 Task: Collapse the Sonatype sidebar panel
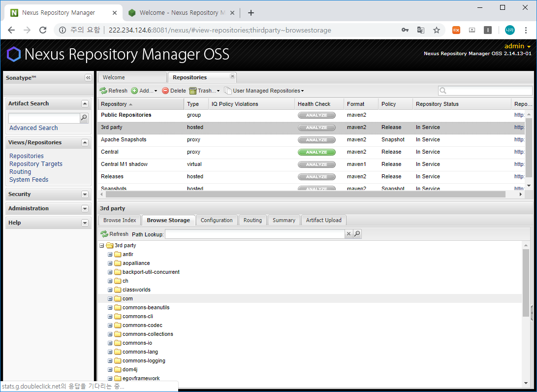[x=88, y=78]
